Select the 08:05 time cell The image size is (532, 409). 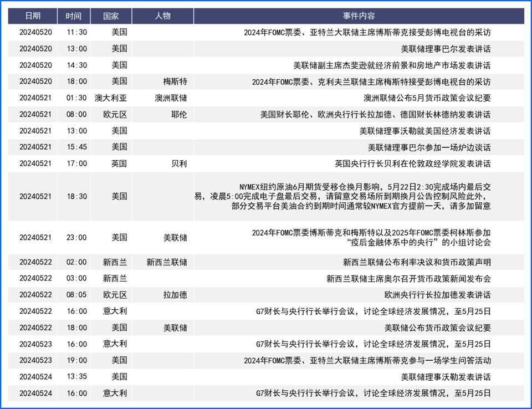[x=76, y=295]
